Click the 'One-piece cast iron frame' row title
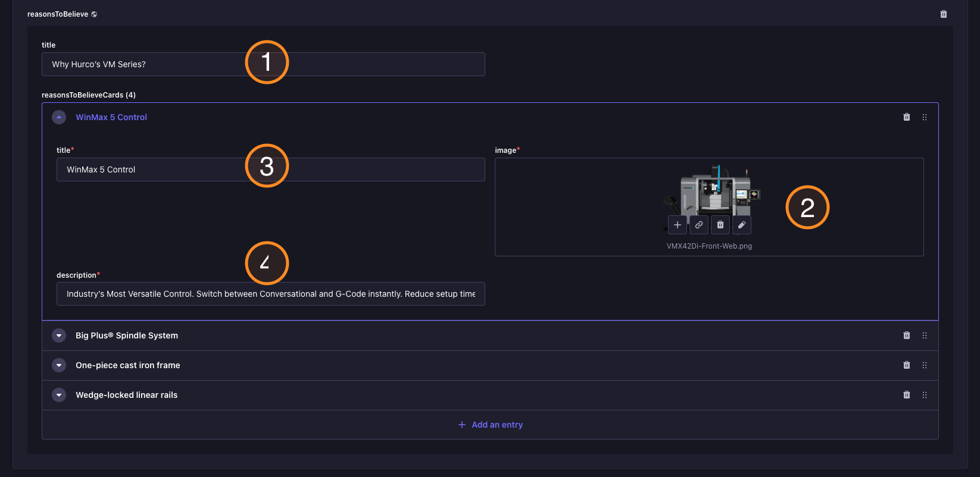This screenshot has height=477, width=980. (128, 365)
